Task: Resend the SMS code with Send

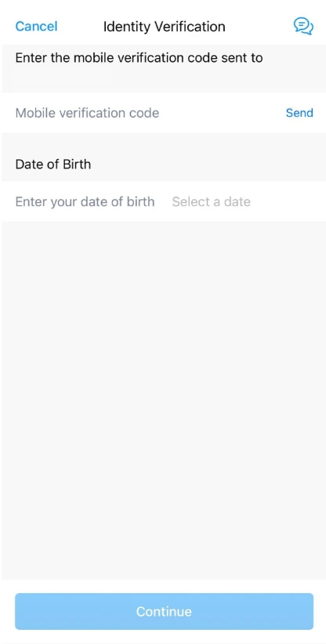Action: (299, 113)
